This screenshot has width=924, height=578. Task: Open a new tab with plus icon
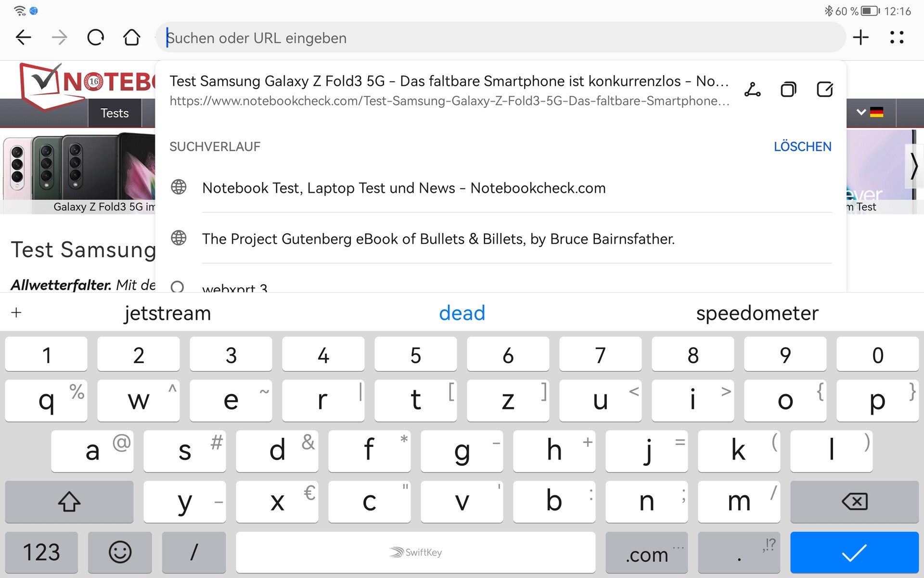pos(860,38)
